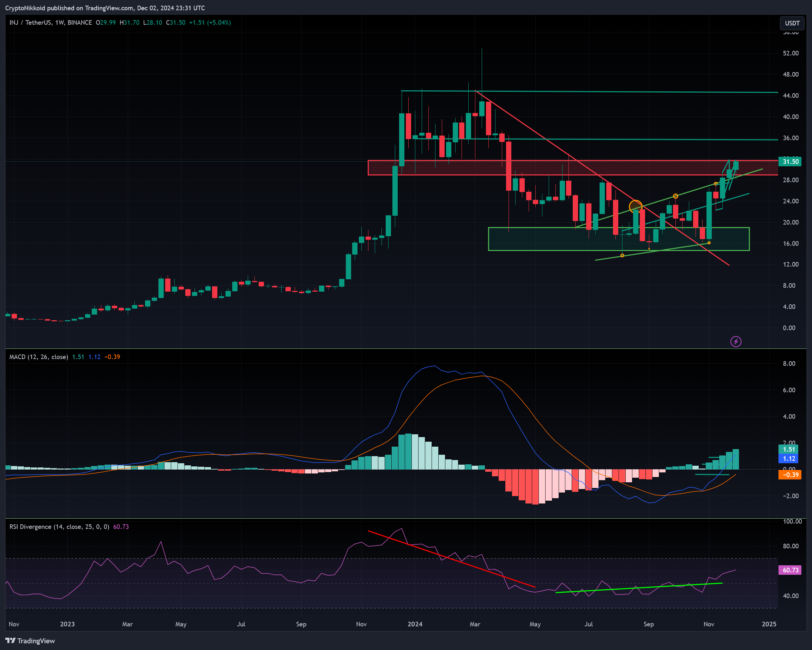Image resolution: width=812 pixels, height=650 pixels.
Task: Click the +1.51 (+5.04%) change value
Action: pos(210,23)
